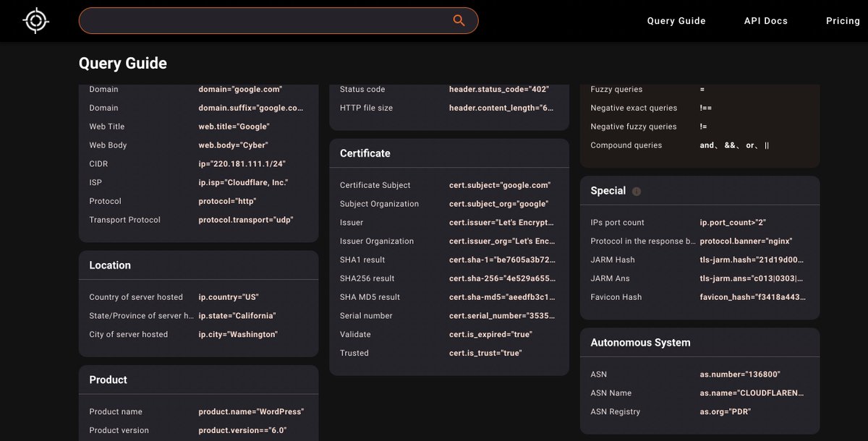
Task: Click the Transport Protocol row label
Action: click(125, 220)
